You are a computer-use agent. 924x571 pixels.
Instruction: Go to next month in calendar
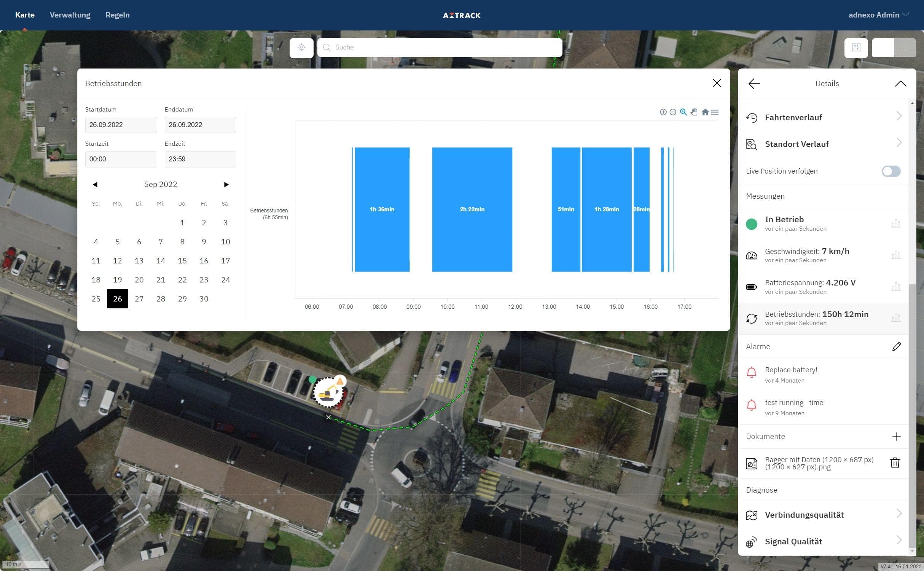click(x=226, y=185)
